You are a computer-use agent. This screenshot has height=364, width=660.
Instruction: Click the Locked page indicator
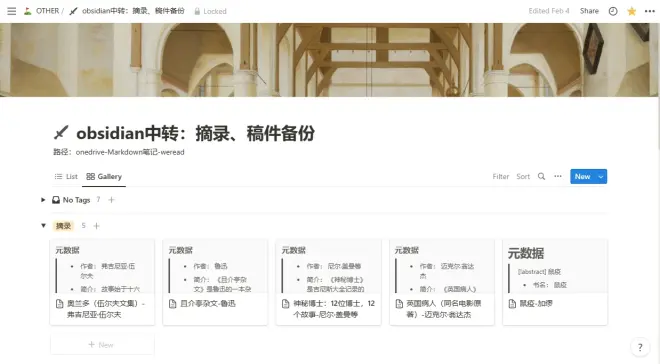tap(210, 11)
